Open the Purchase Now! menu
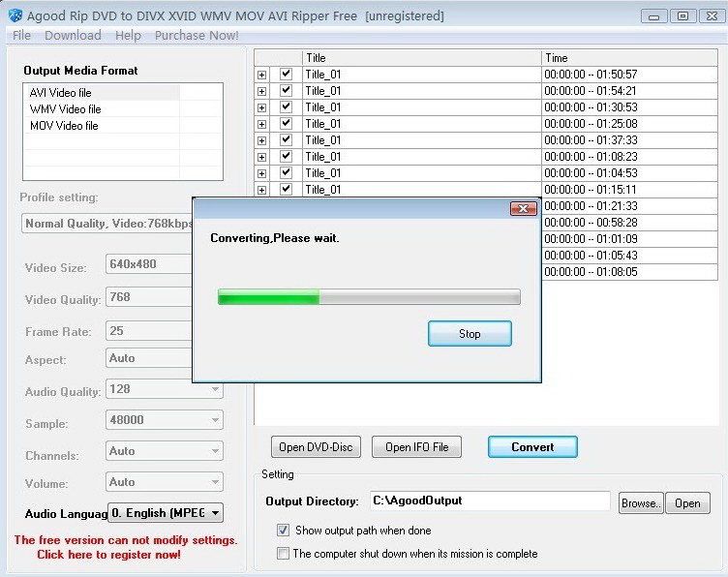This screenshot has height=577, width=728. point(197,35)
